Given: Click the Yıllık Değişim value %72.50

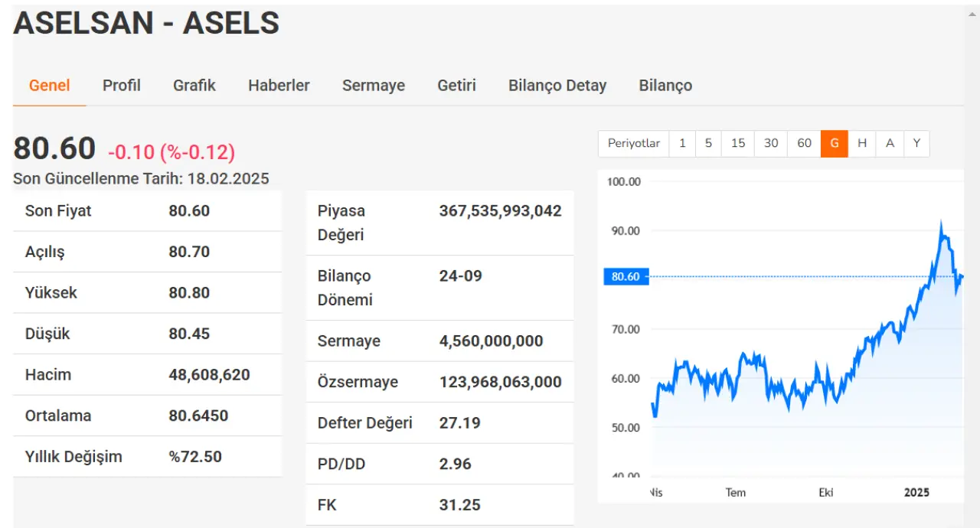Looking at the screenshot, I should tap(195, 457).
